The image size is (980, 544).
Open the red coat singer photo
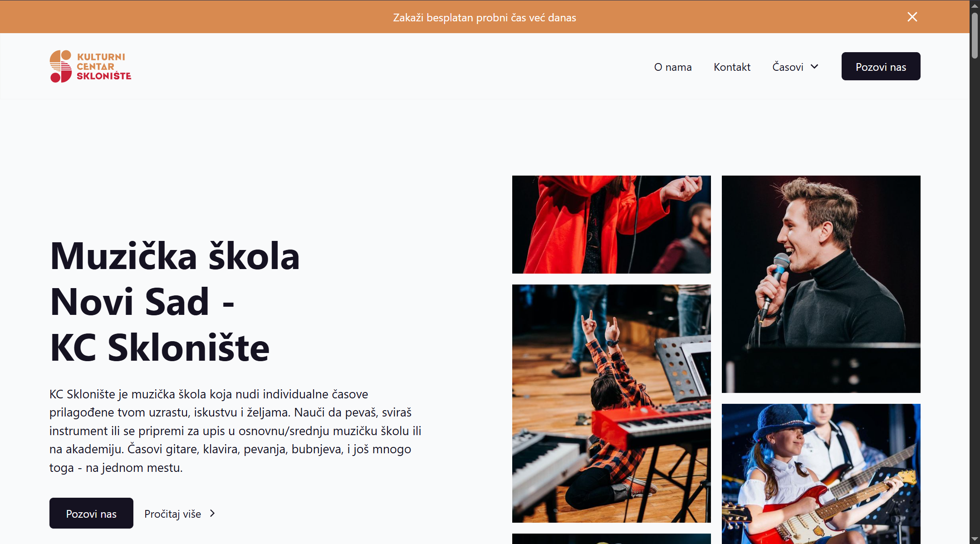pyautogui.click(x=611, y=225)
